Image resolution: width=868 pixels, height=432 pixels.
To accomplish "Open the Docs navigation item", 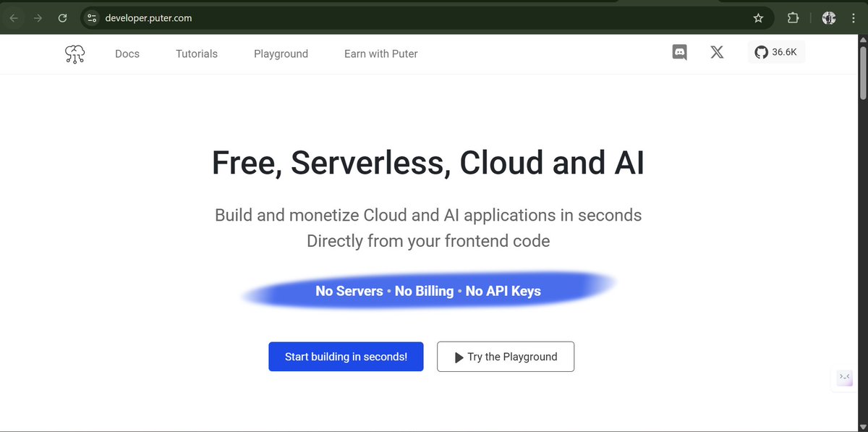I will 127,54.
